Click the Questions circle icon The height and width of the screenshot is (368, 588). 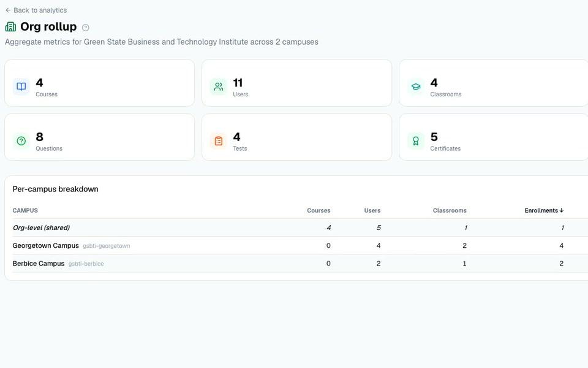coord(21,141)
